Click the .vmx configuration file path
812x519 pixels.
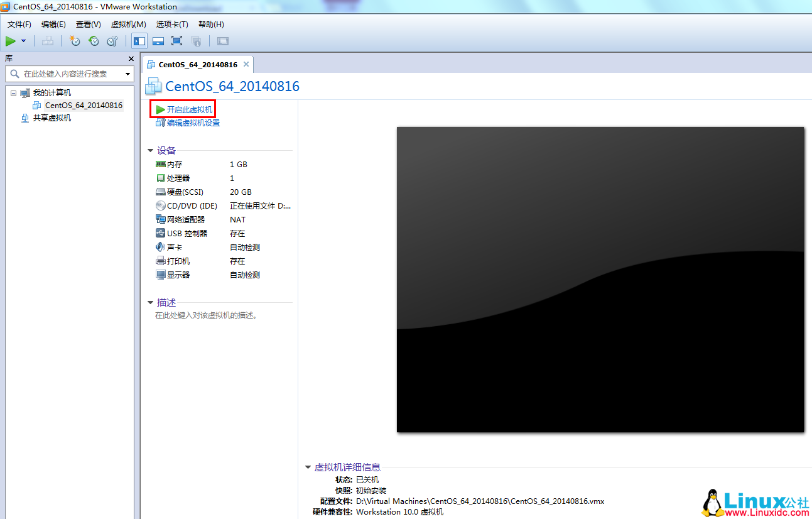coord(480,501)
